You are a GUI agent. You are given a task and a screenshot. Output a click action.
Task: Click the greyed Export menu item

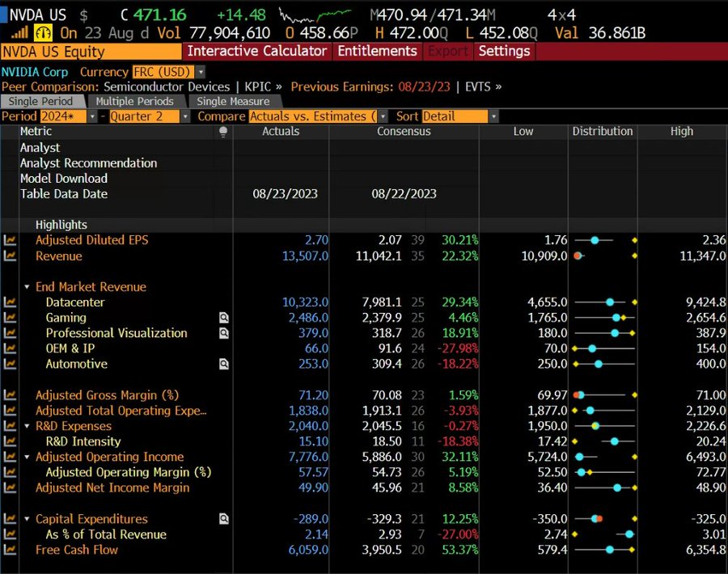point(448,51)
